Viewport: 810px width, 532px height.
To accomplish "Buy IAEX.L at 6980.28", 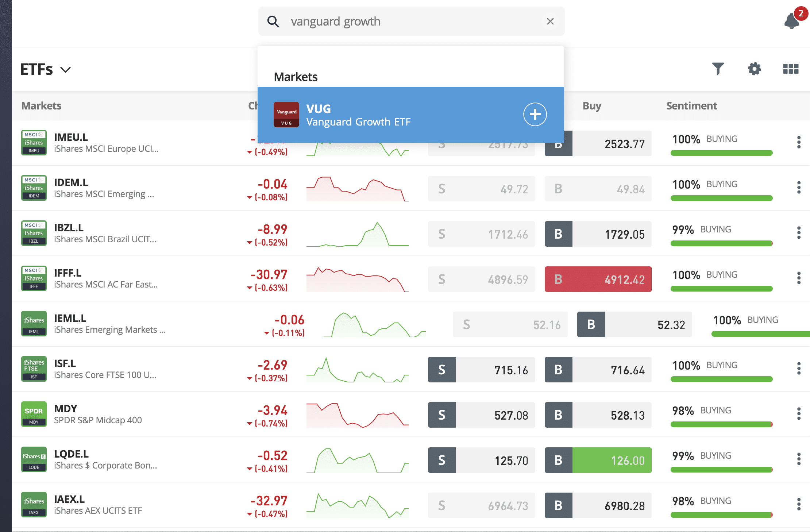I will [598, 505].
